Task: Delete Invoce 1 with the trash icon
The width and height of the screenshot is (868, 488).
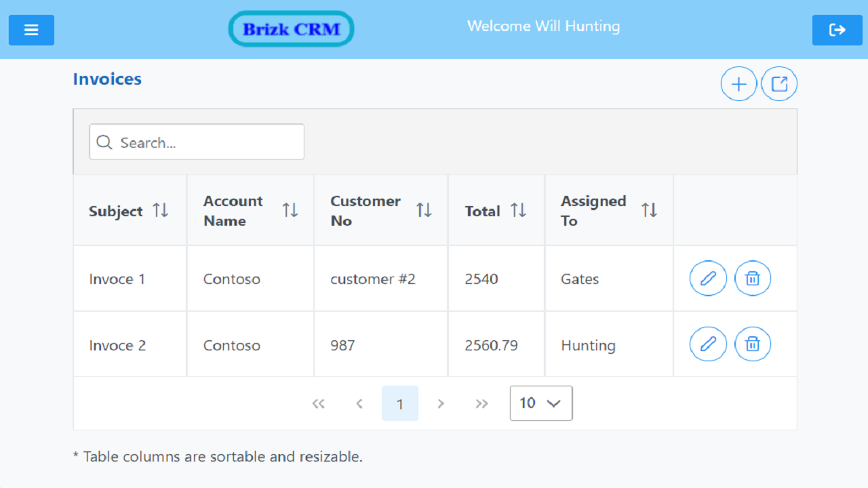Action: tap(753, 278)
